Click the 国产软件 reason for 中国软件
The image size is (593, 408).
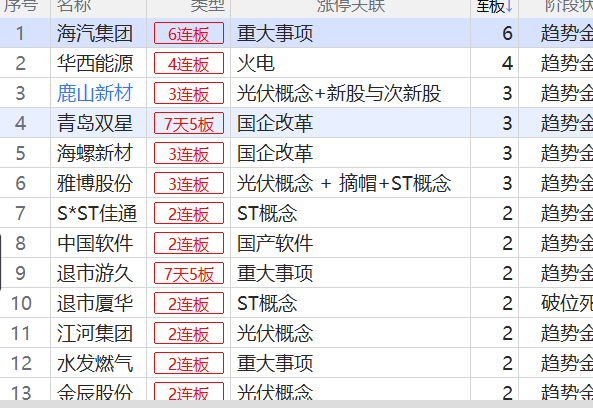275,243
